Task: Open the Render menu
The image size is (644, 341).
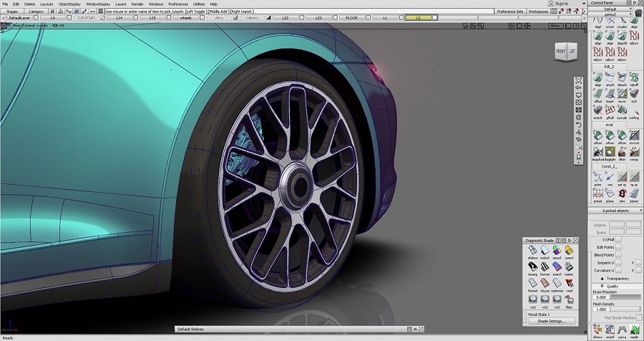Action: click(137, 4)
